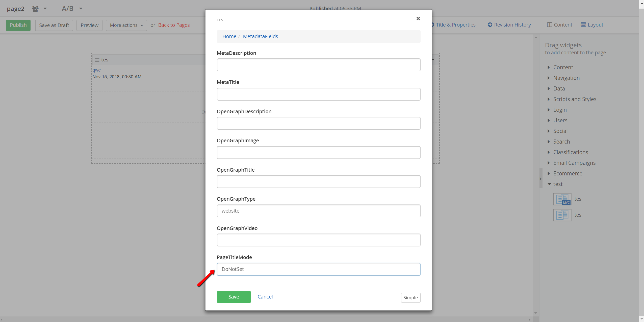Open Revision History
The width and height of the screenshot is (644, 322).
[x=509, y=25]
